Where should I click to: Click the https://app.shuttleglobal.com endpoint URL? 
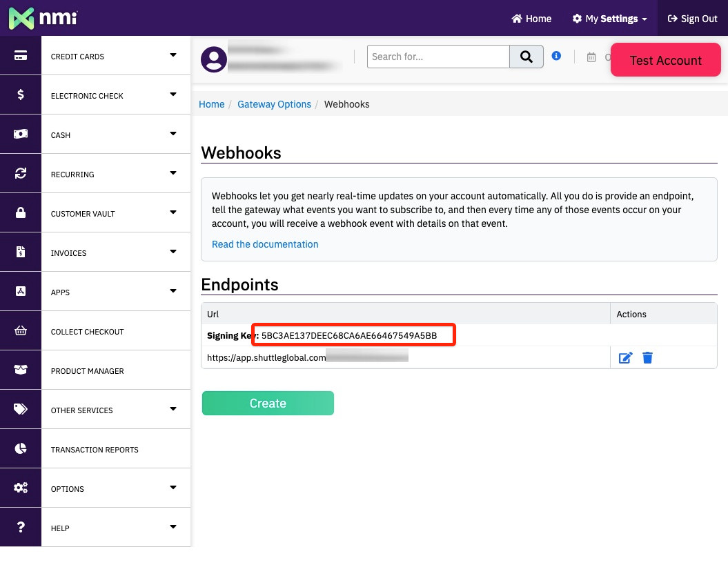coord(266,358)
